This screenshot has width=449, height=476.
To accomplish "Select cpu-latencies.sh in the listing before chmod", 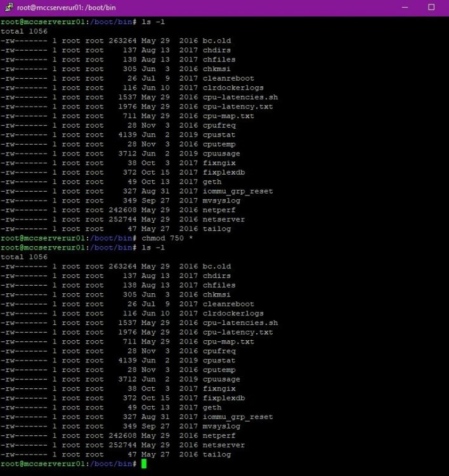I will (x=240, y=97).
